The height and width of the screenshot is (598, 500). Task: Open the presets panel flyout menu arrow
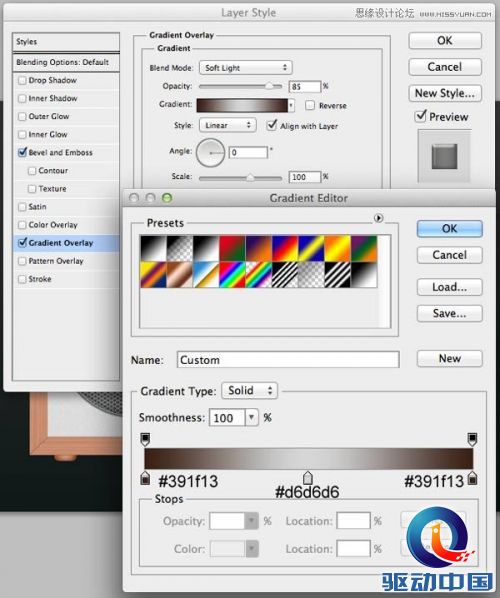[378, 218]
